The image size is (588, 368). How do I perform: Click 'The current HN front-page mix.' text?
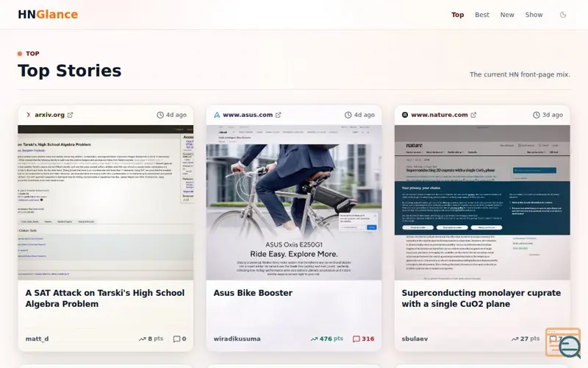click(x=520, y=74)
